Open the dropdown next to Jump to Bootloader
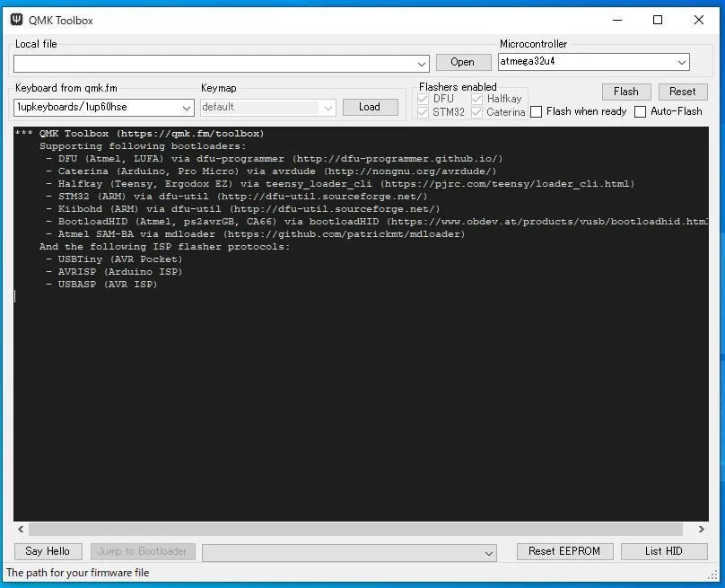 [489, 552]
